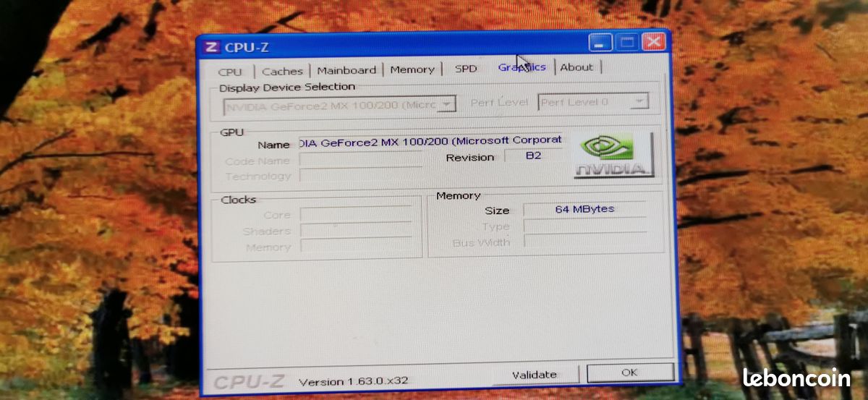Click the Memory Size 64 MBytes field

coord(584,209)
